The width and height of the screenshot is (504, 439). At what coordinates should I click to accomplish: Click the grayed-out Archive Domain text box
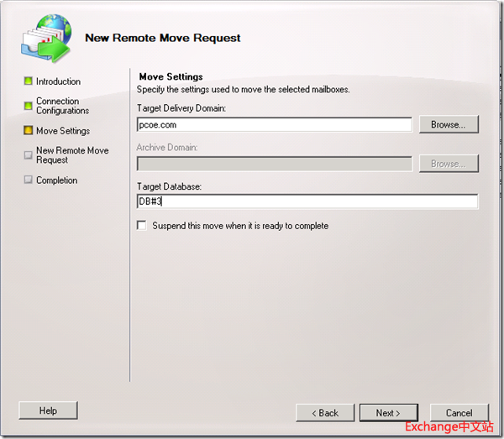click(274, 164)
